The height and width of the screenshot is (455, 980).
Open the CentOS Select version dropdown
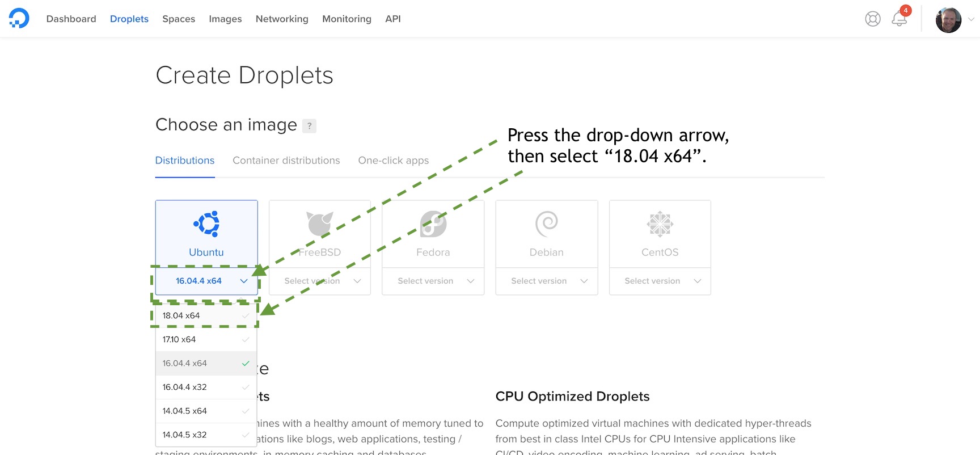tap(660, 281)
